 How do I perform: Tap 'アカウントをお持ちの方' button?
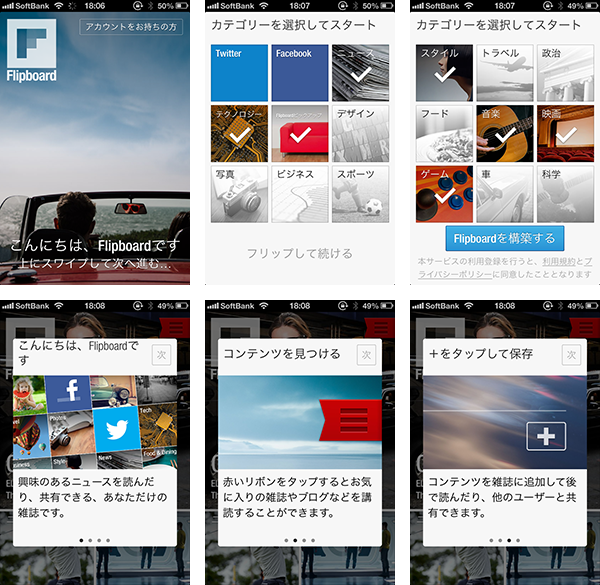point(131,27)
